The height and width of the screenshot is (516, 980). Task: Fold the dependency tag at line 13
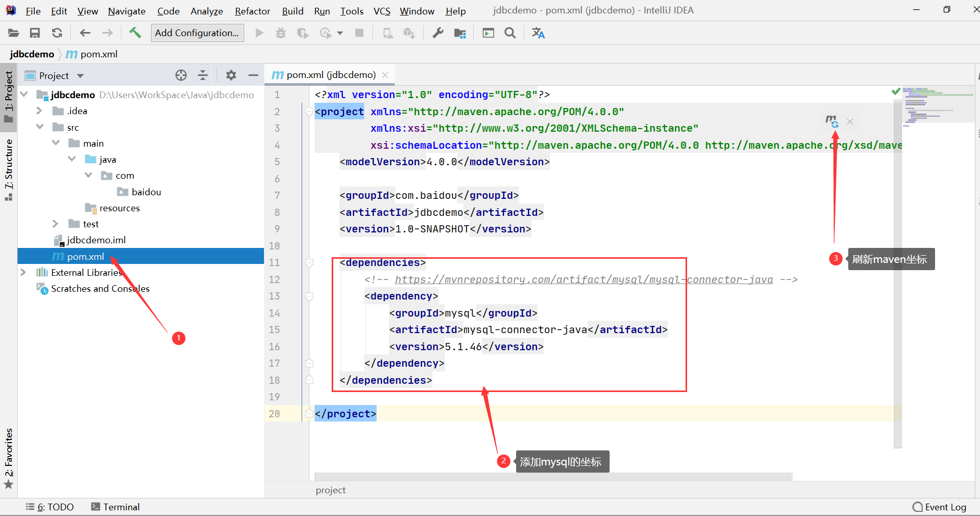click(309, 296)
